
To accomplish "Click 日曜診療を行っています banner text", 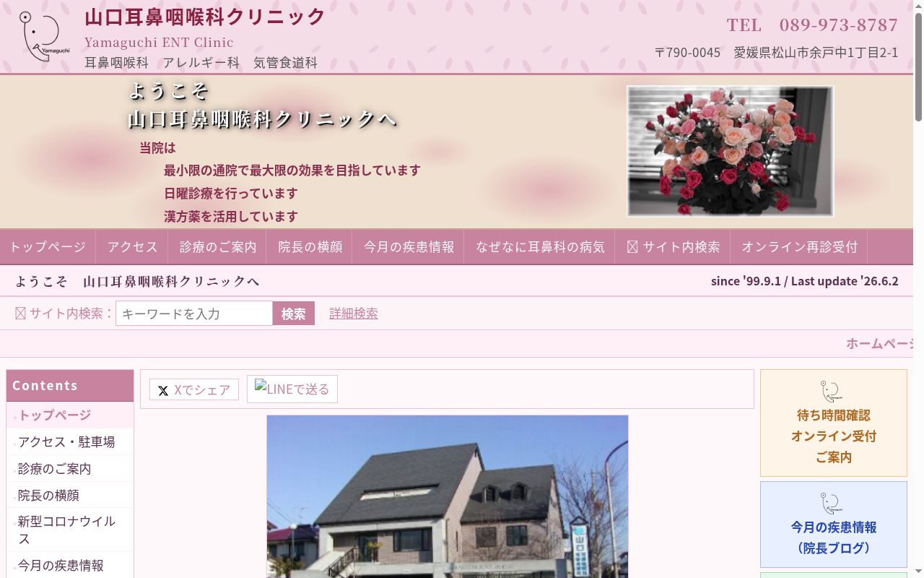I will [x=230, y=194].
